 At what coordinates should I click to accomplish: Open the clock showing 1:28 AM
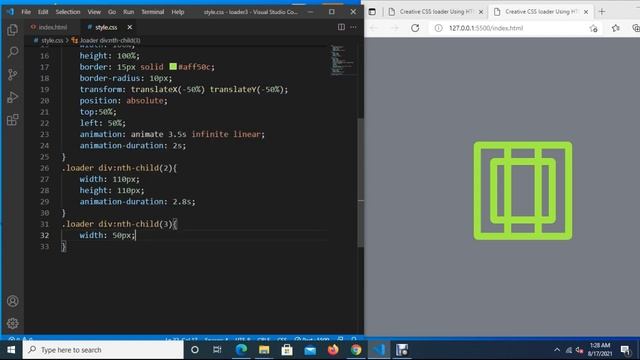[x=600, y=350]
